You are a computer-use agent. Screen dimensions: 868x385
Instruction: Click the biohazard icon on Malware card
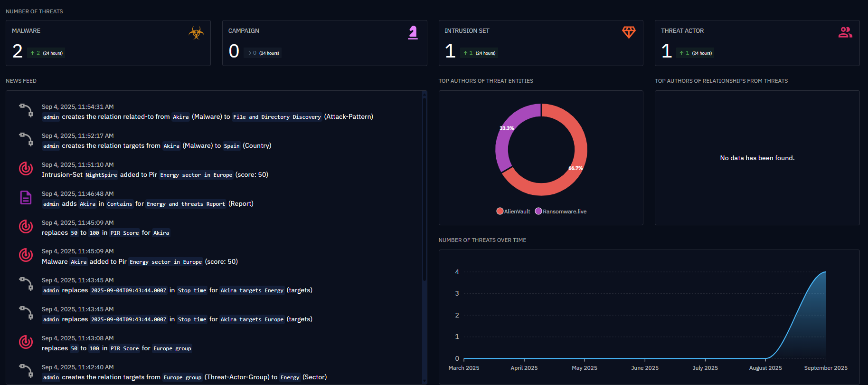196,33
